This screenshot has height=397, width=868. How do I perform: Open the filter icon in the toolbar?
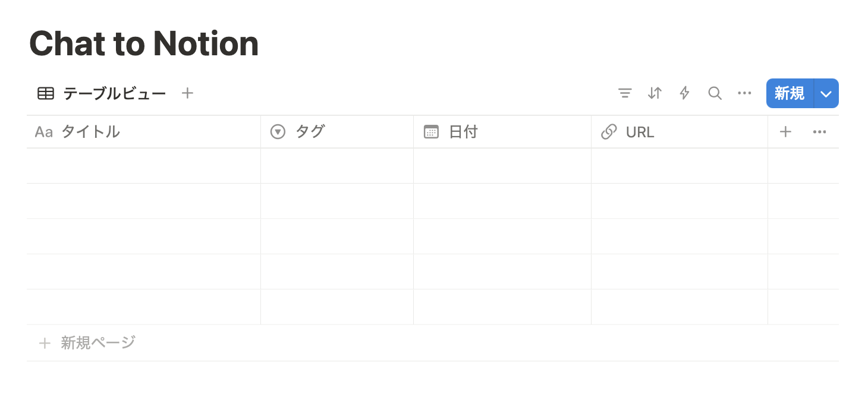pos(625,93)
